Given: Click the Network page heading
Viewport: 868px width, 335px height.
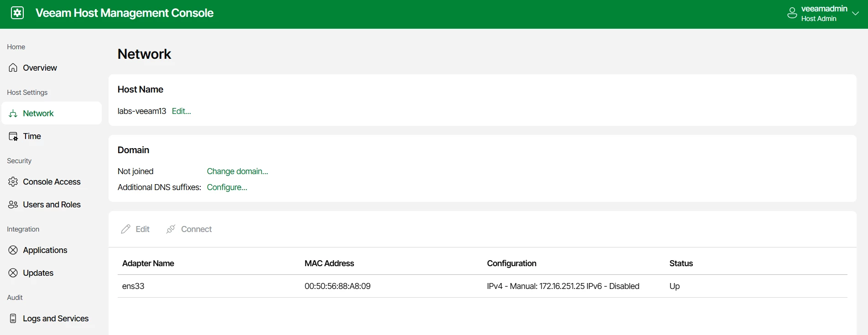Looking at the screenshot, I should pos(144,54).
